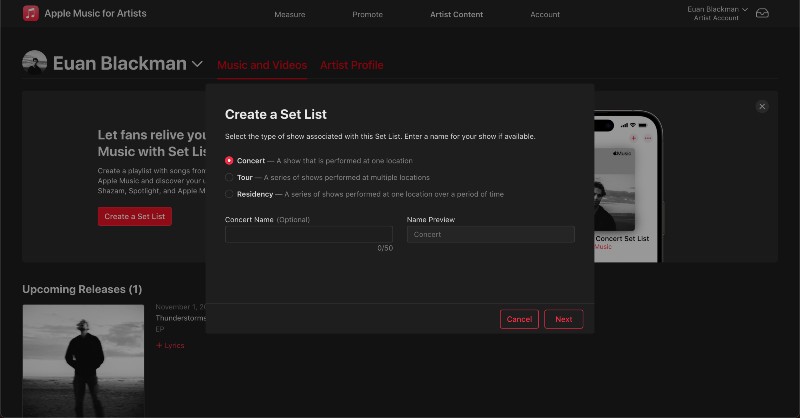Click the 0/50 character counter
Image resolution: width=800 pixels, height=418 pixels.
pos(385,248)
